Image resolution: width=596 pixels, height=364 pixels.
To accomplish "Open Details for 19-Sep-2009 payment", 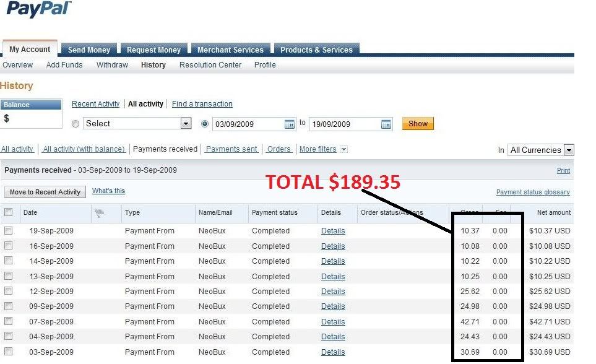I will coord(333,231).
